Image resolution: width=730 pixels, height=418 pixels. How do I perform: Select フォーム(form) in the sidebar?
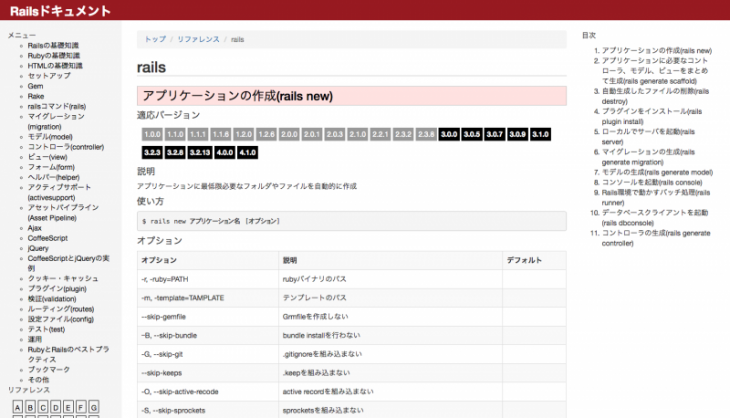51,167
